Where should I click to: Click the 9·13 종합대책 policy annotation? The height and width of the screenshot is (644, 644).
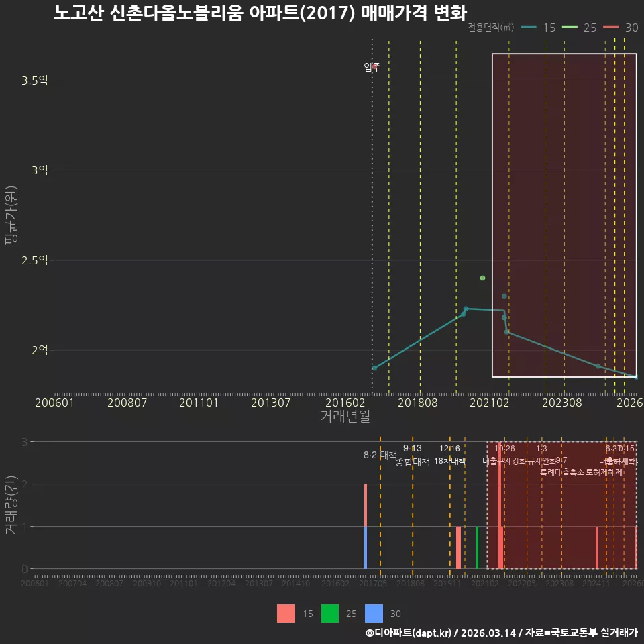pyautogui.click(x=413, y=455)
